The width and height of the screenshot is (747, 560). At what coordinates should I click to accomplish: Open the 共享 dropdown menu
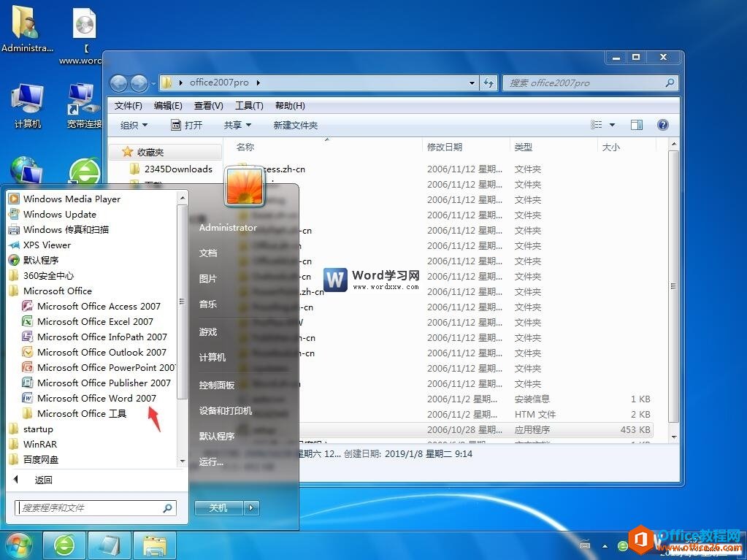tap(237, 126)
